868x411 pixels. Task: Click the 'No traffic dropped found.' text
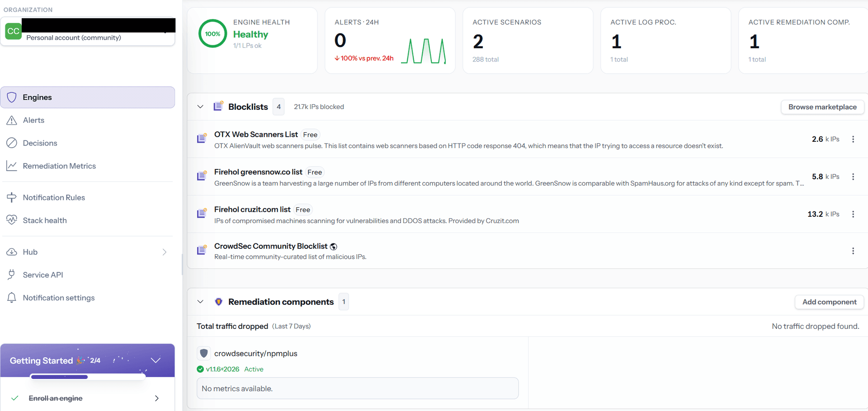[x=816, y=326]
